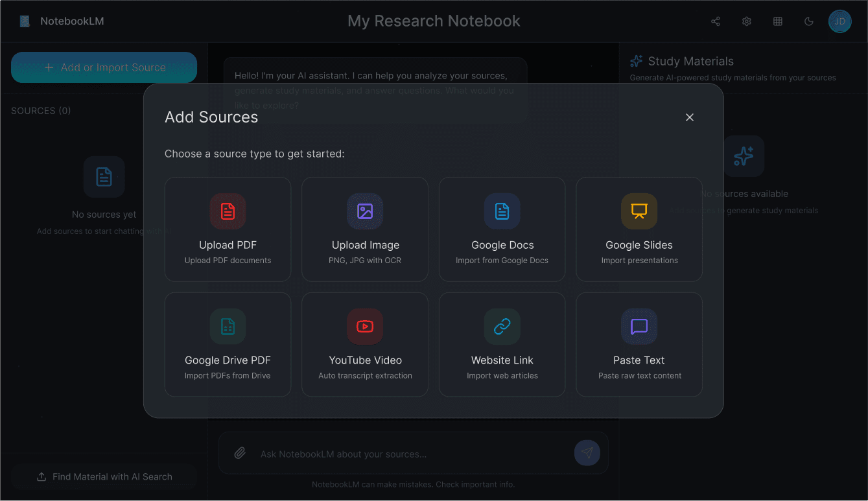Click the Paste Text label
This screenshot has height=501, width=868.
pos(639,360)
